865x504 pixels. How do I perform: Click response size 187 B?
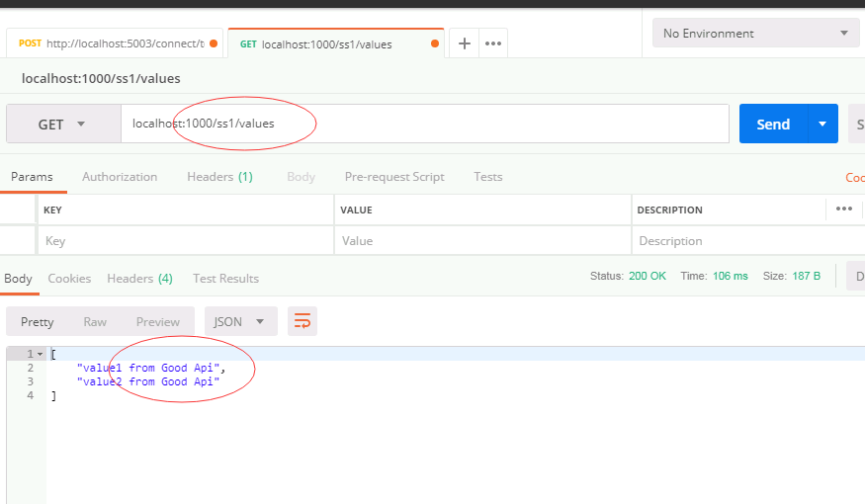click(806, 276)
